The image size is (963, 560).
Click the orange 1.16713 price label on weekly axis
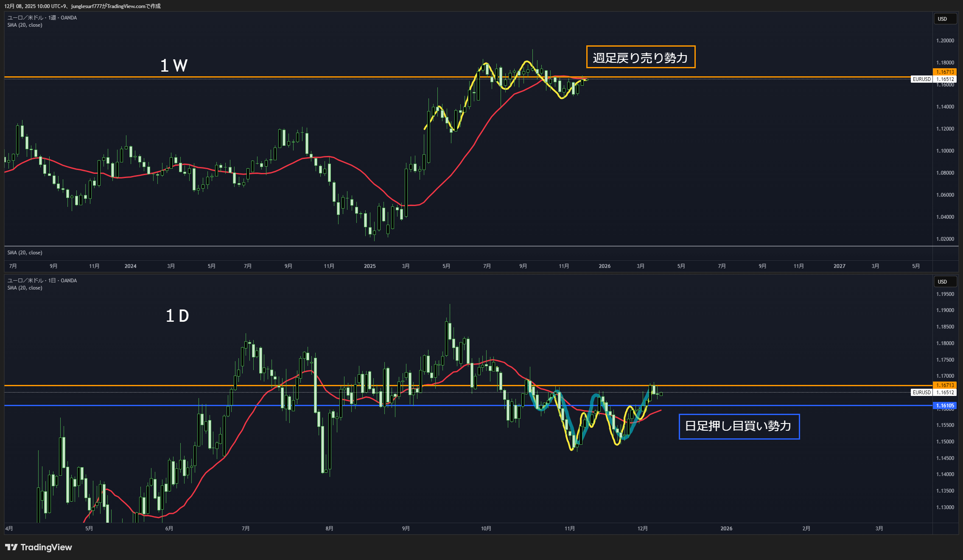[945, 72]
